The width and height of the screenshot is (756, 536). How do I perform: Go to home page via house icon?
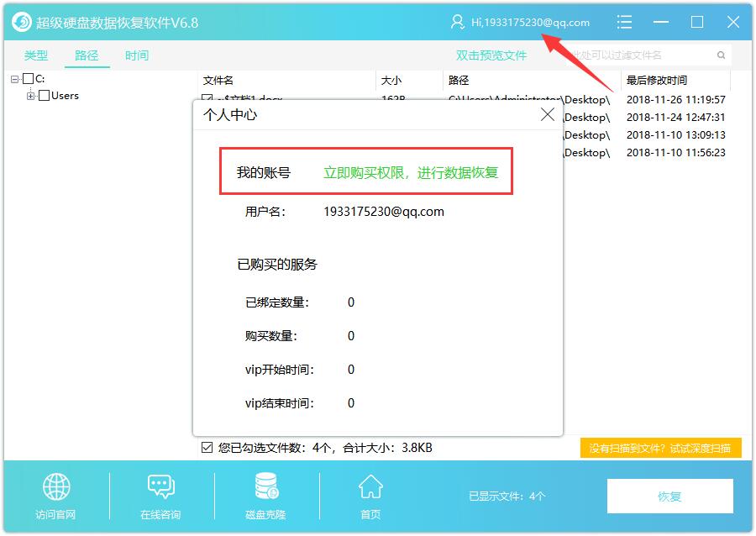point(370,487)
